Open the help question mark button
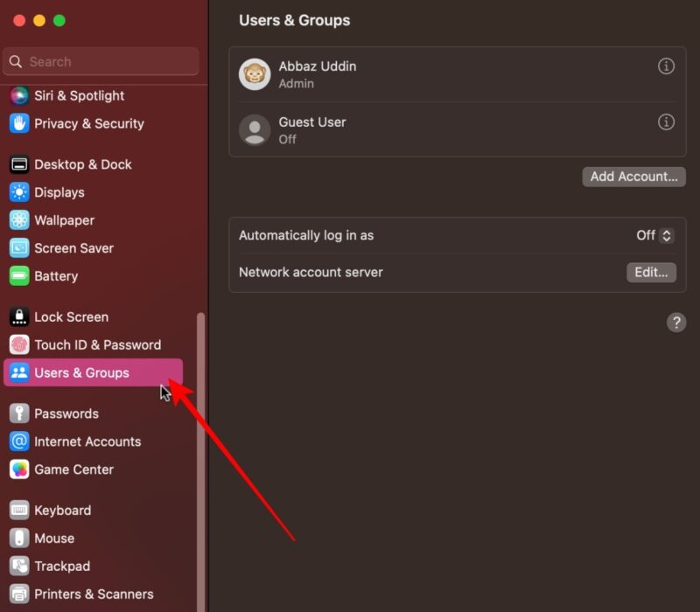Viewport: 700px width, 612px height. pyautogui.click(x=675, y=323)
